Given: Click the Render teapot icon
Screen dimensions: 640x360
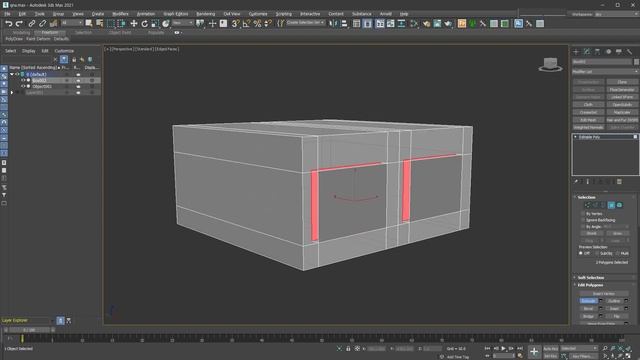Looking at the screenshot, I should click(448, 24).
